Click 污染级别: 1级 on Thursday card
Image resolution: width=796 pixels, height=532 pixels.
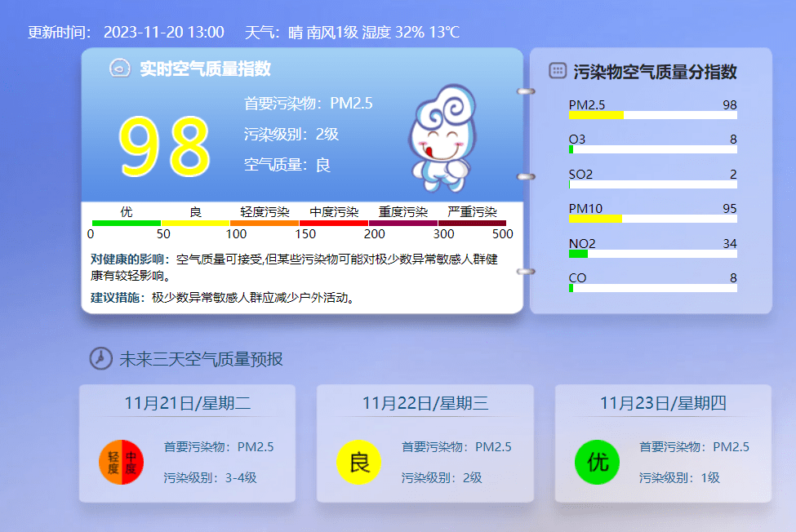point(679,477)
